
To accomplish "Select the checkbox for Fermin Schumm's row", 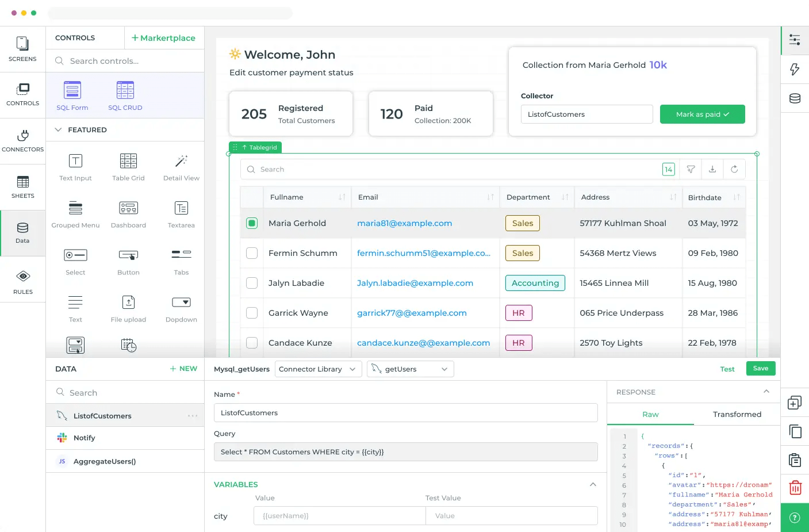I will [251, 253].
